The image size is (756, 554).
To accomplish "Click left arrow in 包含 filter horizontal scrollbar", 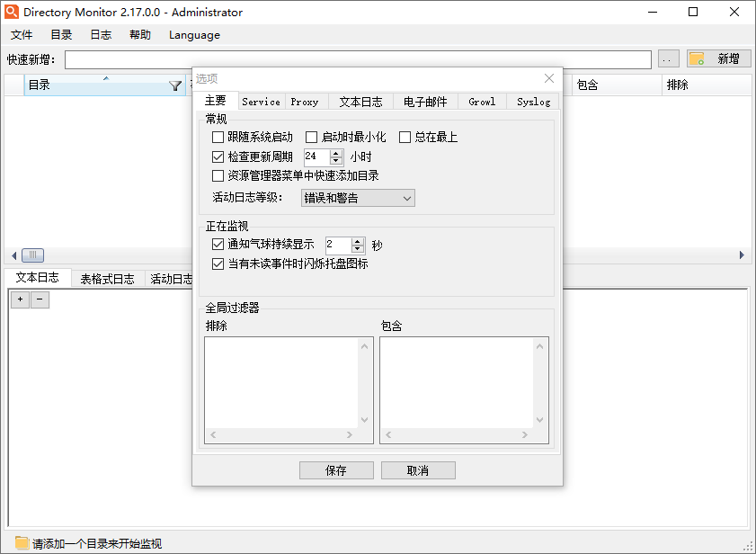I will [388, 434].
